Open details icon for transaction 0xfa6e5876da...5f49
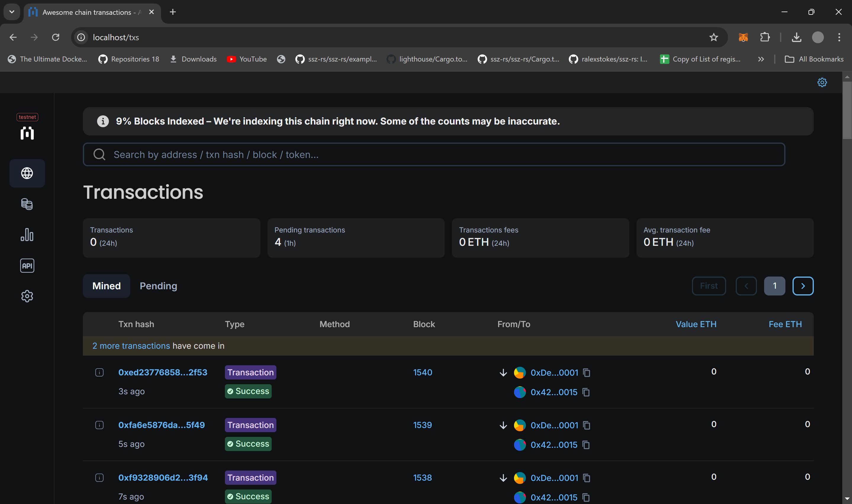Screen dimensions: 852x504 99,425
